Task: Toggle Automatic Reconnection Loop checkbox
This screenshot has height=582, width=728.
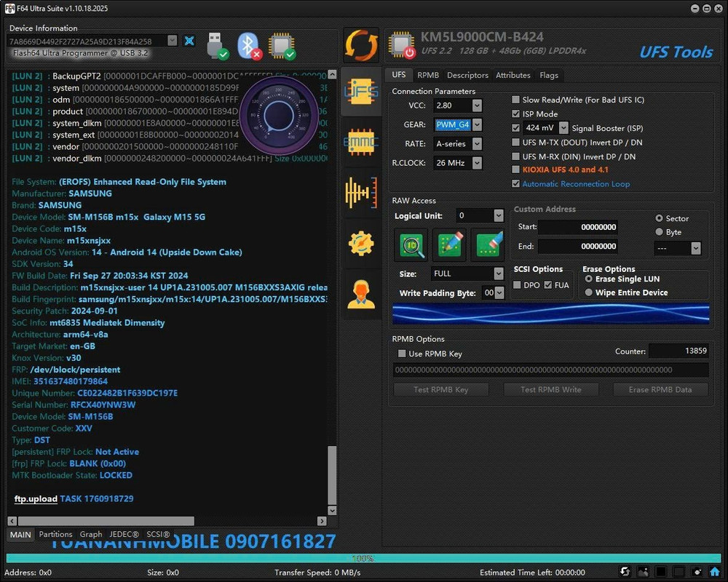Action: (x=515, y=183)
